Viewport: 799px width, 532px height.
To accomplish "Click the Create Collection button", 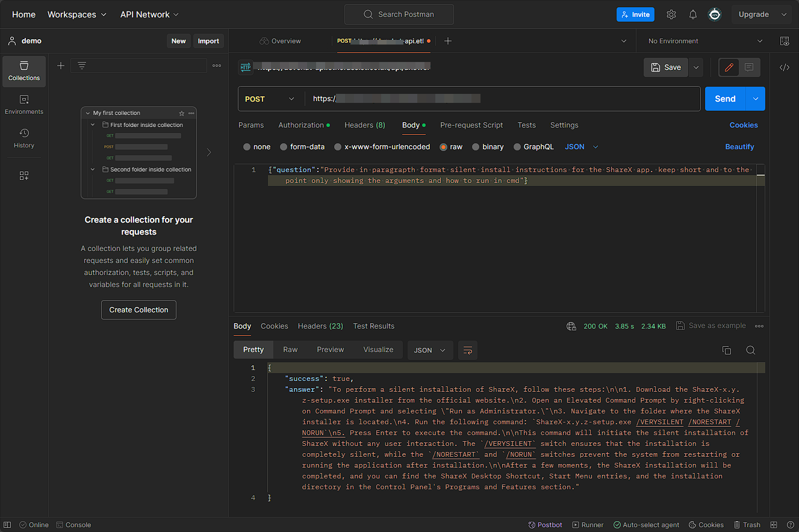I will click(138, 310).
